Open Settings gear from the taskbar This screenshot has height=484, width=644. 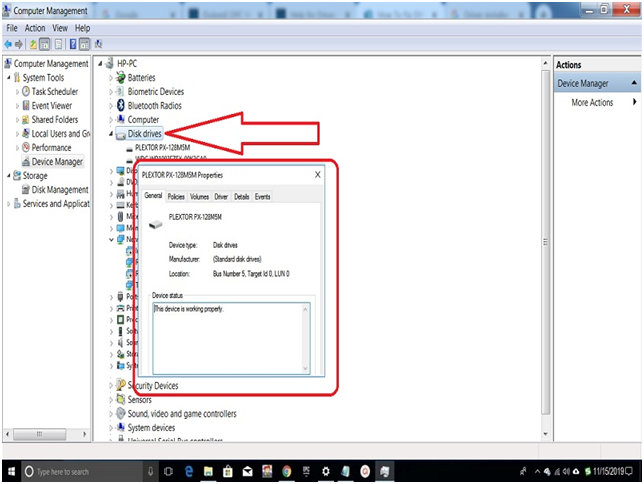[x=326, y=471]
